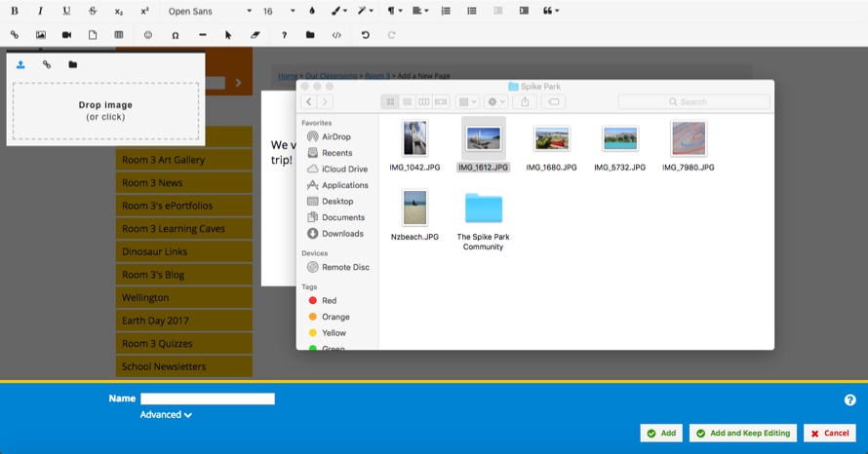Screen dimensions: 868x454
Task: Toggle italic text formatting
Action: [x=40, y=11]
